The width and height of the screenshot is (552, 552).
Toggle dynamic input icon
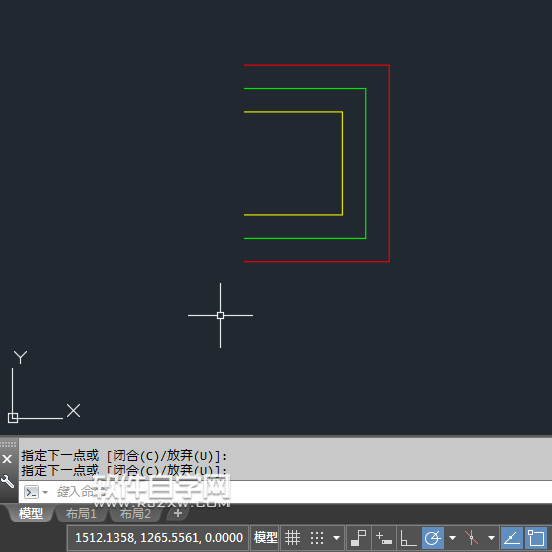(384, 538)
